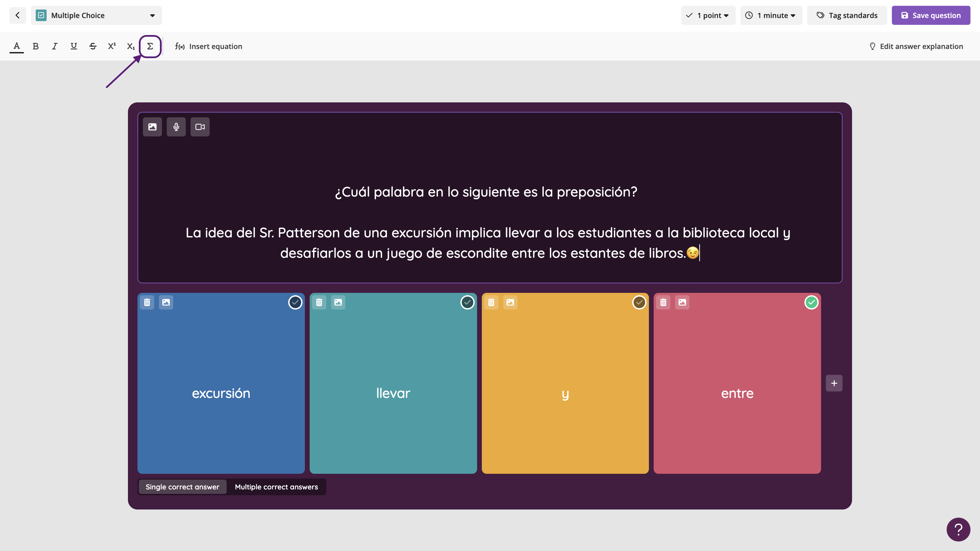Apply subscript formatting
Viewport: 980px width, 551px height.
(131, 46)
